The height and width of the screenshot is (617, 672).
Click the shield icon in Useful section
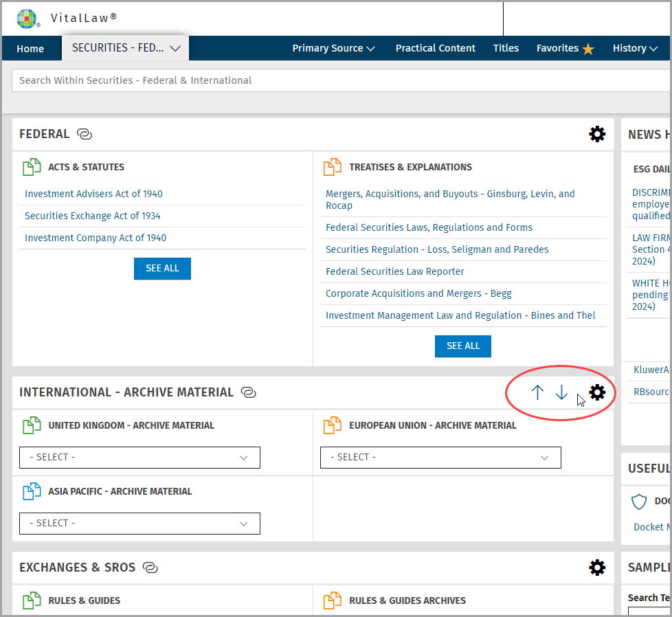point(639,502)
